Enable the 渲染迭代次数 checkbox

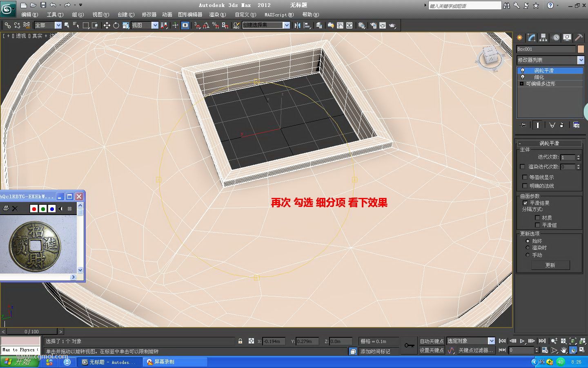pyautogui.click(x=522, y=166)
